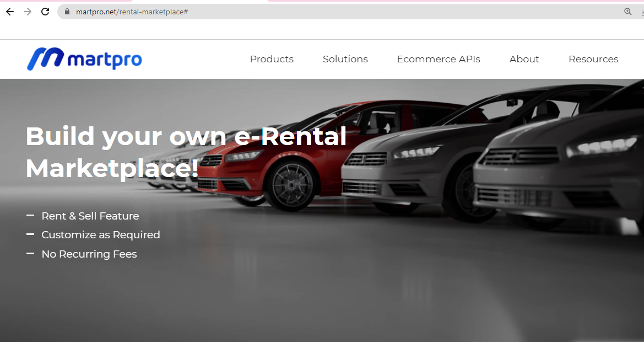Screen dimensions: 644x342
Task: Click the e-Rental Marketplace headline
Action: [186, 153]
